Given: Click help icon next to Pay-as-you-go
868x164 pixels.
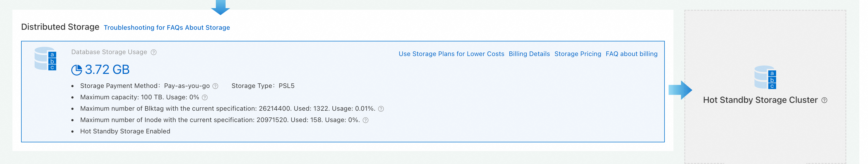Looking at the screenshot, I should pos(215,86).
